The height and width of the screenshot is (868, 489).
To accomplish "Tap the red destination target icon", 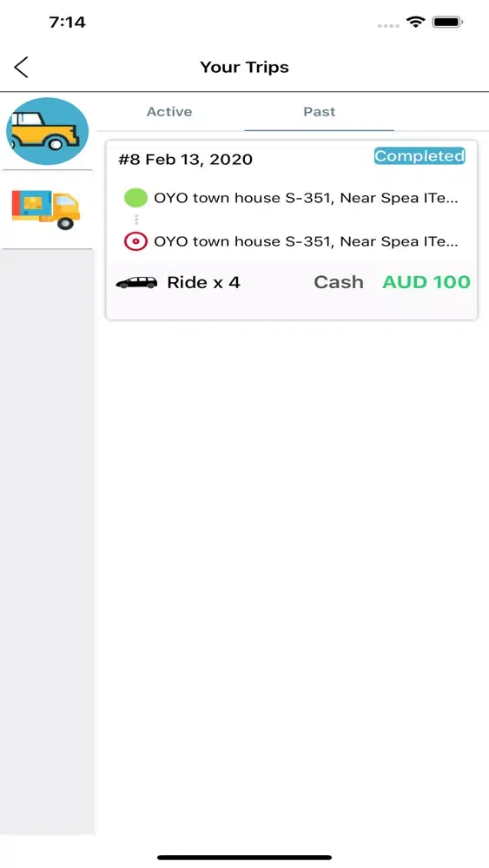I will coord(135,241).
